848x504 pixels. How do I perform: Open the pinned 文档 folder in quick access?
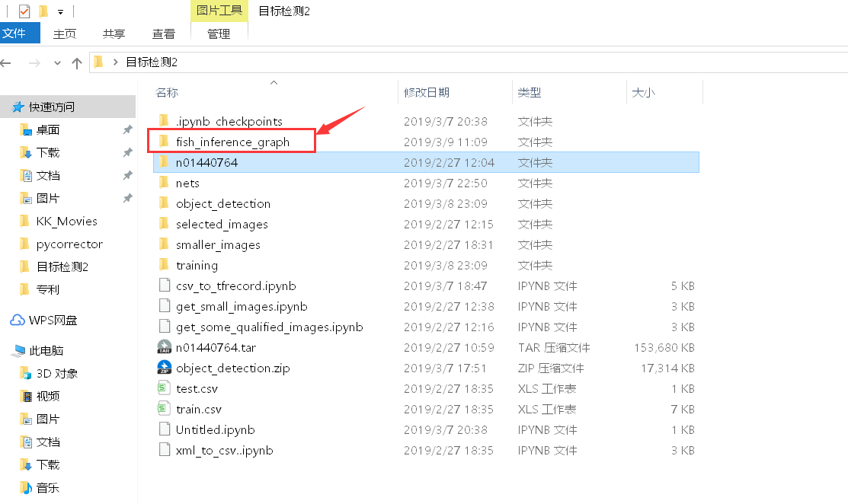47,176
